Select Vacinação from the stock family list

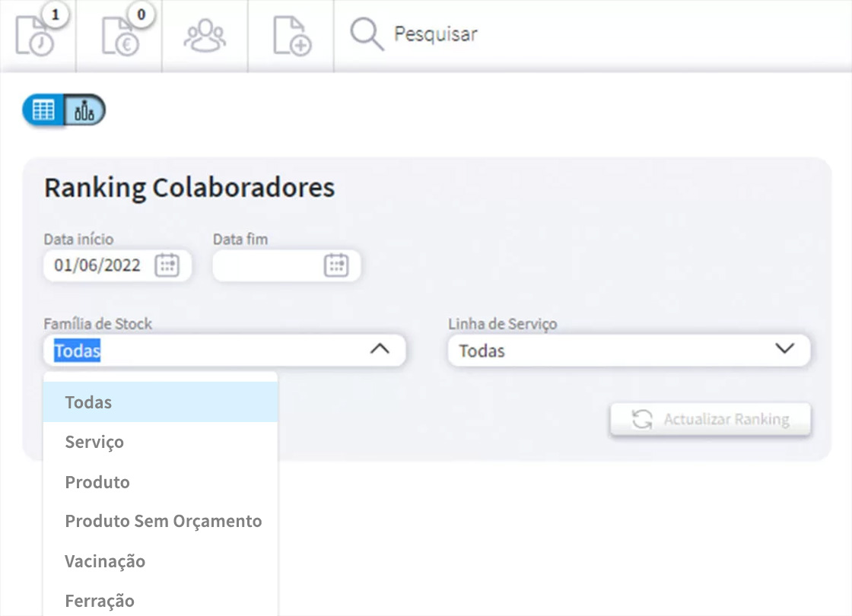tap(105, 560)
